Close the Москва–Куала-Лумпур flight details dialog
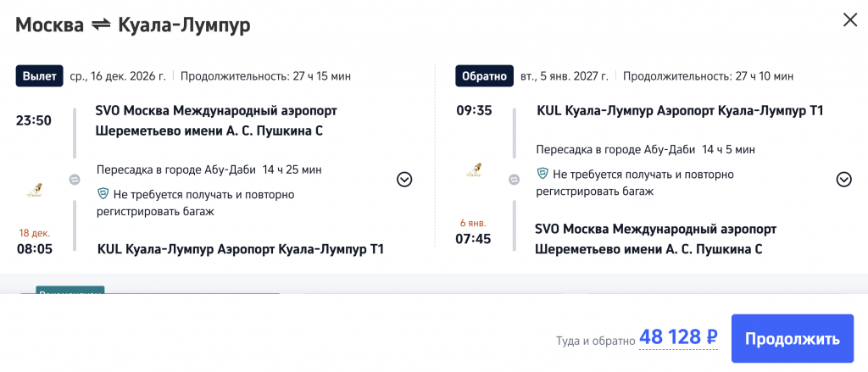 [849, 19]
